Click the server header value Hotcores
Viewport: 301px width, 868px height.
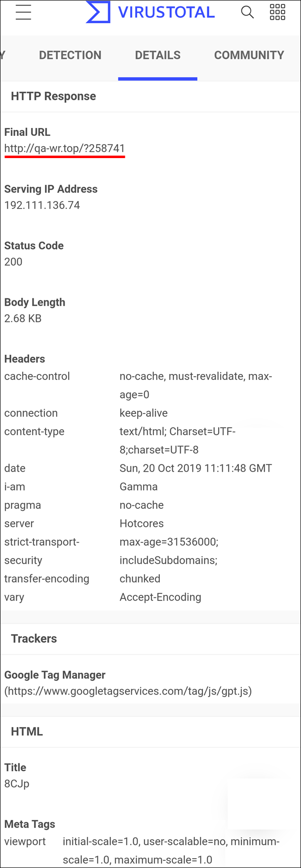click(142, 524)
